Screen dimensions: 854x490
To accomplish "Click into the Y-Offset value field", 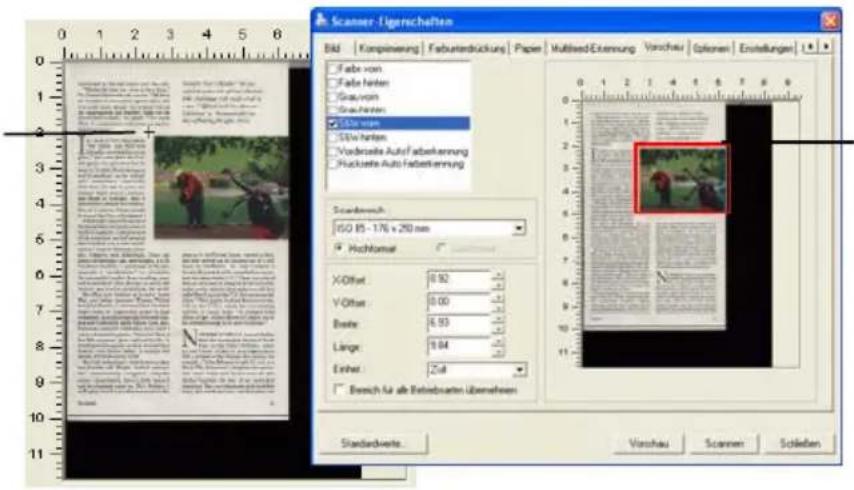I will [459, 302].
